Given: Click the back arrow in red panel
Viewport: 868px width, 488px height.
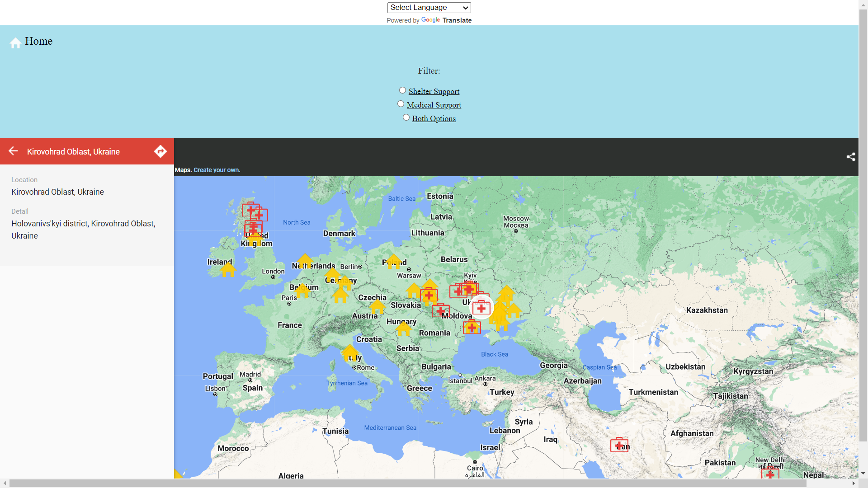Looking at the screenshot, I should pos(14,151).
